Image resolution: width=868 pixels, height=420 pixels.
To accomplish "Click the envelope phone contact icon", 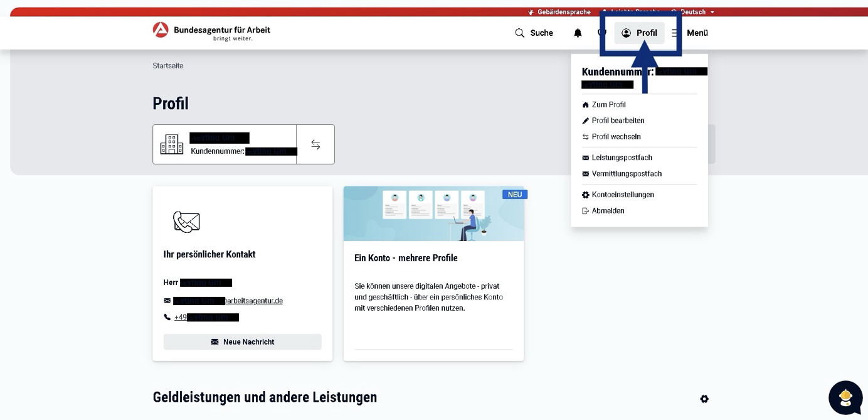I will pos(186,222).
